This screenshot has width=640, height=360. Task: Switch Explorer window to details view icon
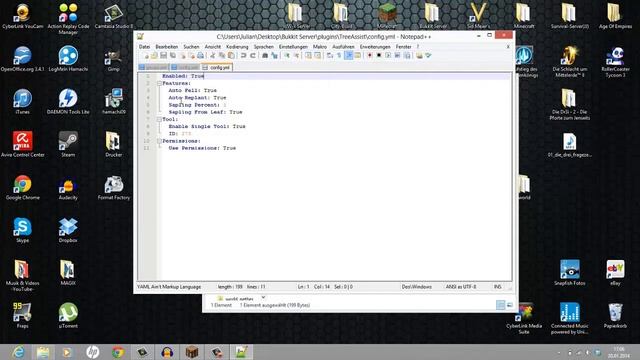(500, 305)
